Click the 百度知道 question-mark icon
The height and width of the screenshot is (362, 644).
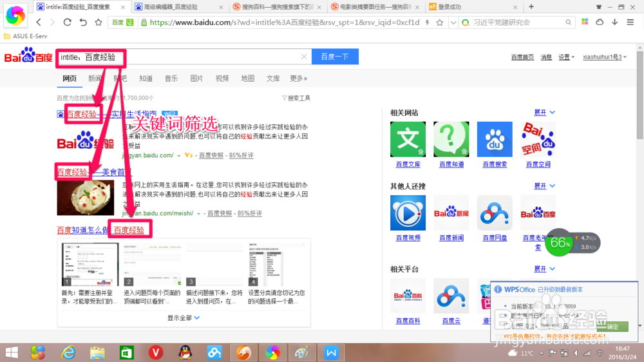click(x=451, y=139)
